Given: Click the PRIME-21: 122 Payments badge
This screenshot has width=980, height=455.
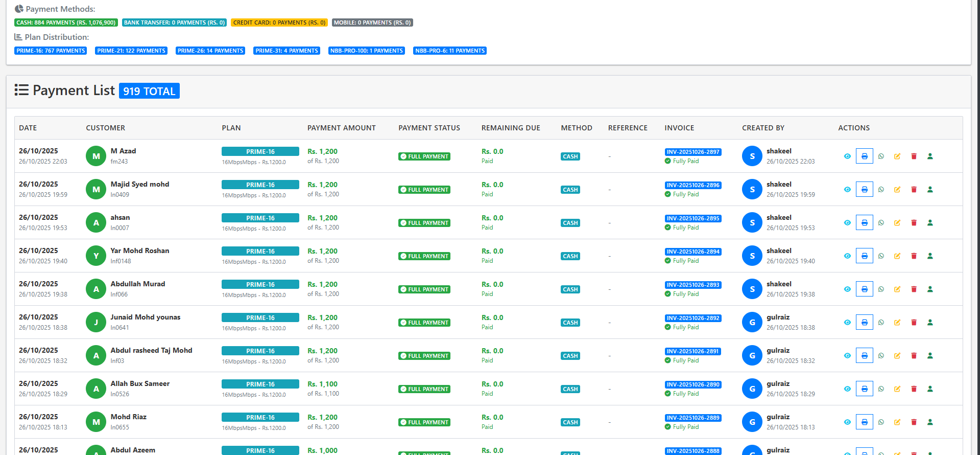Looking at the screenshot, I should coord(131,51).
